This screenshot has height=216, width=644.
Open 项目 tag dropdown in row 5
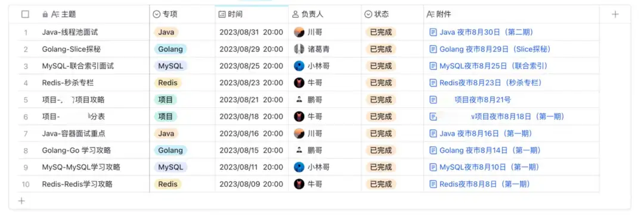point(166,100)
